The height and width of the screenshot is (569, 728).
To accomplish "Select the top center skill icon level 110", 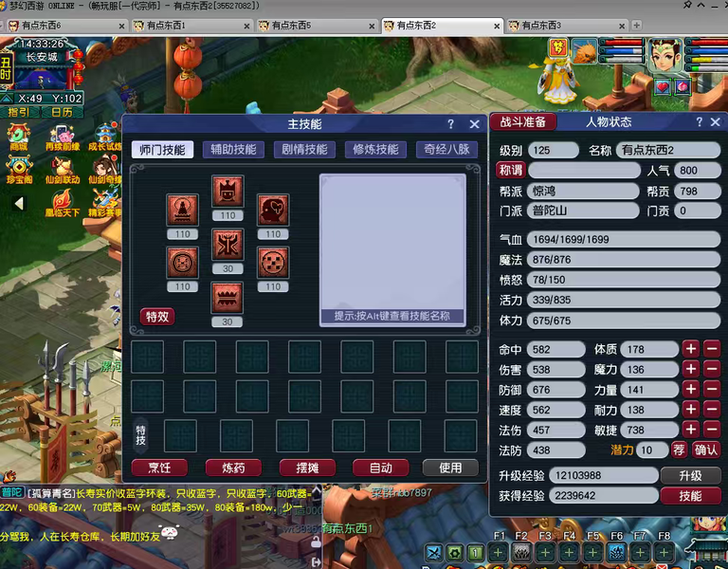I will pyautogui.click(x=227, y=192).
